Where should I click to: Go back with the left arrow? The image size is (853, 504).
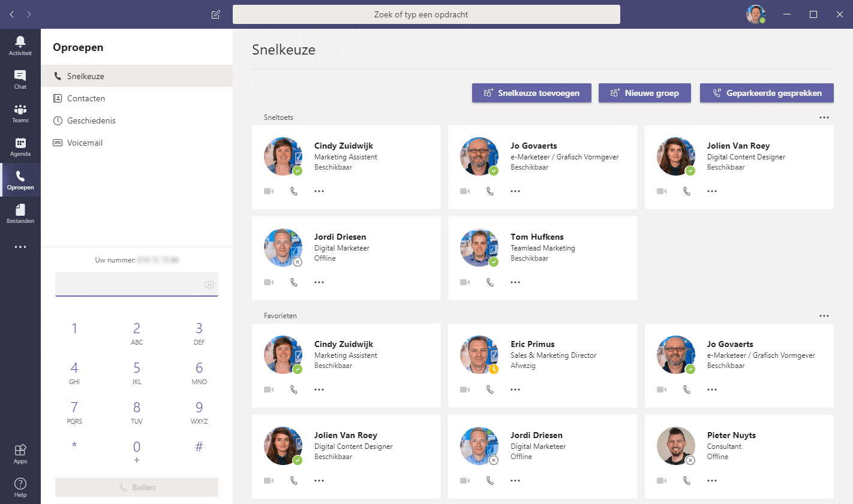(11, 14)
